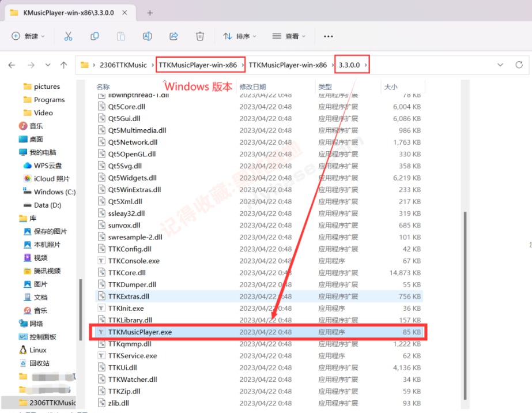Expand recent locations history chevron
The width and height of the screenshot is (532, 413).
coord(48,65)
